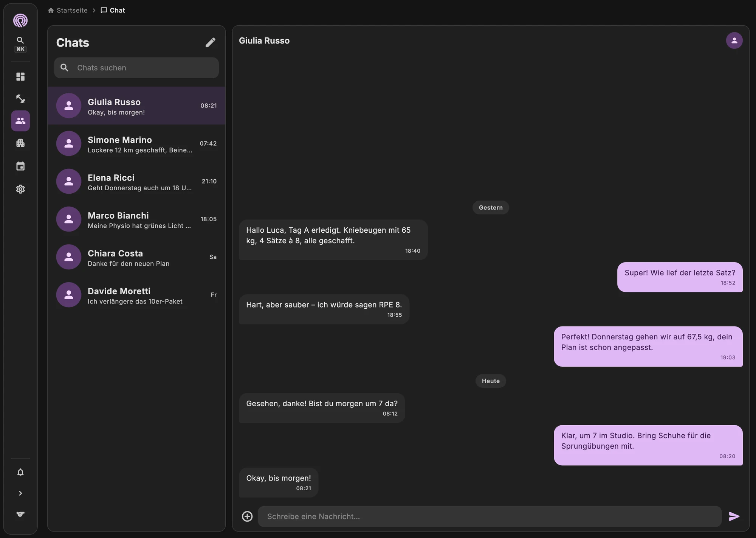The width and height of the screenshot is (756, 538).
Task: Click the 'Chats' panel heading
Action: pyautogui.click(x=73, y=42)
